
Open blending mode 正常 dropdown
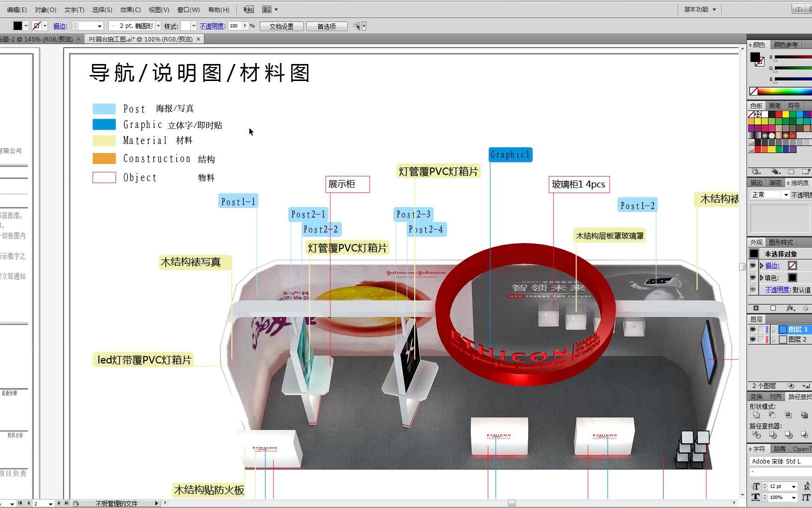pos(786,195)
